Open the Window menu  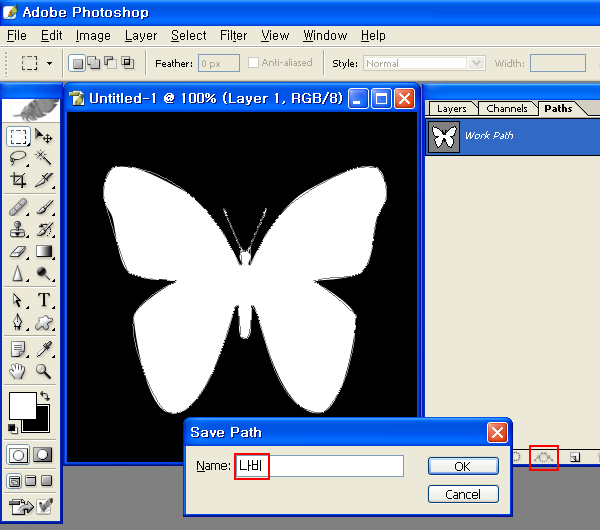(325, 36)
